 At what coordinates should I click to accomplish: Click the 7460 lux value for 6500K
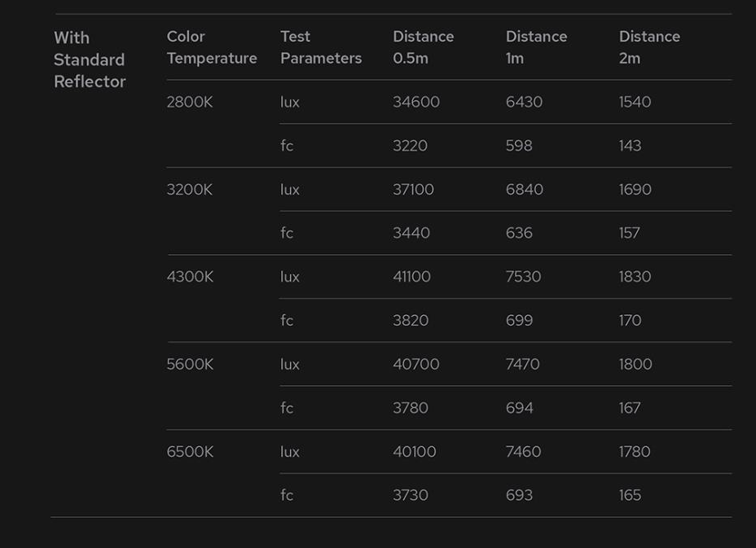pyautogui.click(x=523, y=452)
